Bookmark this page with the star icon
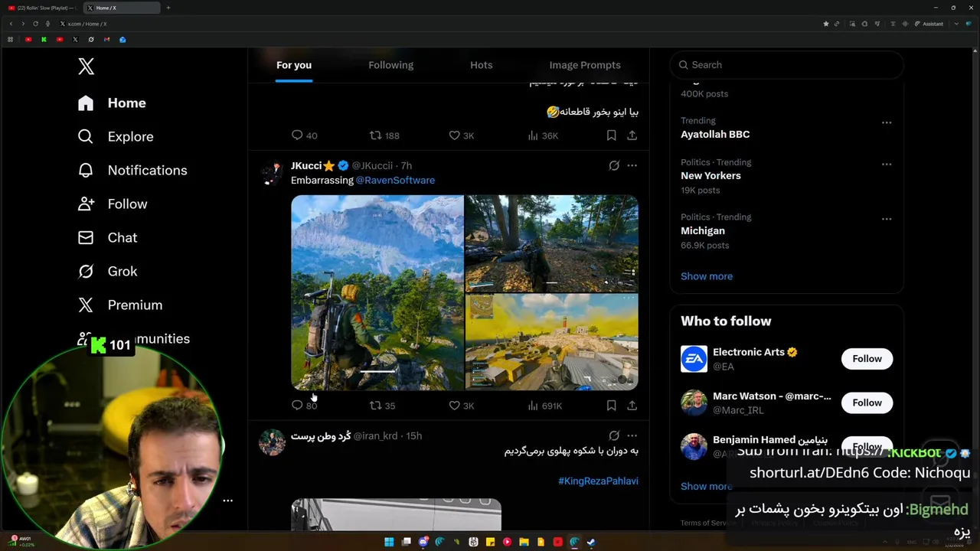980x551 pixels. (825, 24)
